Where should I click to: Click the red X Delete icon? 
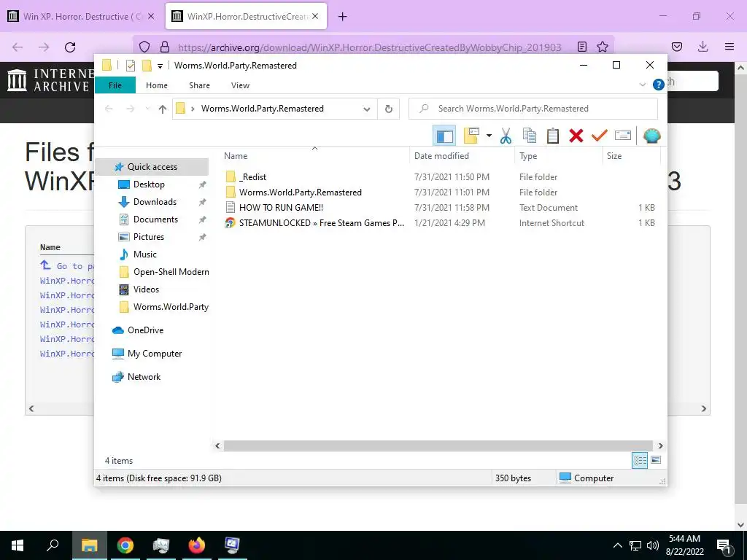pyautogui.click(x=576, y=136)
